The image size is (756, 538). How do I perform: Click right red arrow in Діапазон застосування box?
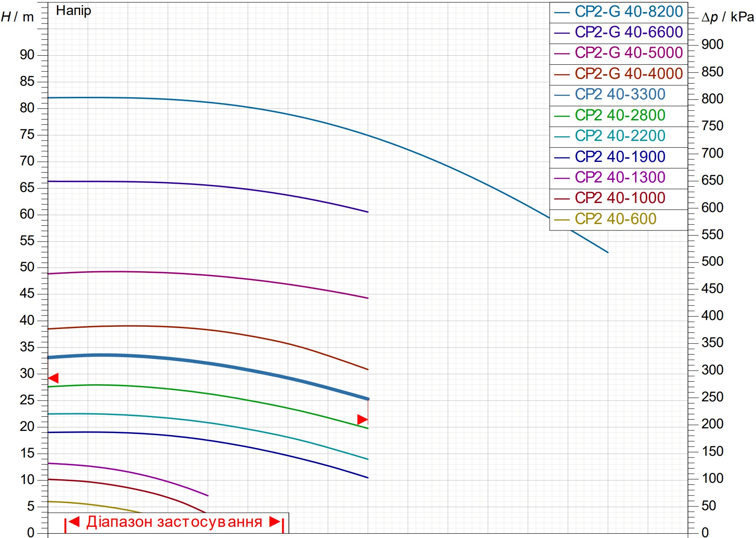coord(275,521)
